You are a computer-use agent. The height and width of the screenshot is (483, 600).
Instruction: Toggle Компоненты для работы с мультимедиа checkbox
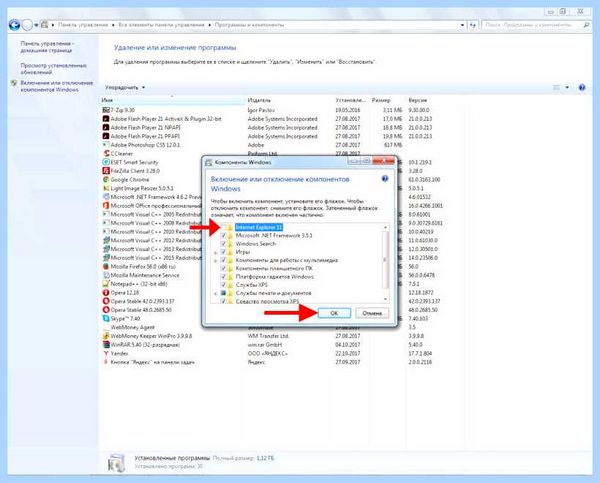click(223, 260)
